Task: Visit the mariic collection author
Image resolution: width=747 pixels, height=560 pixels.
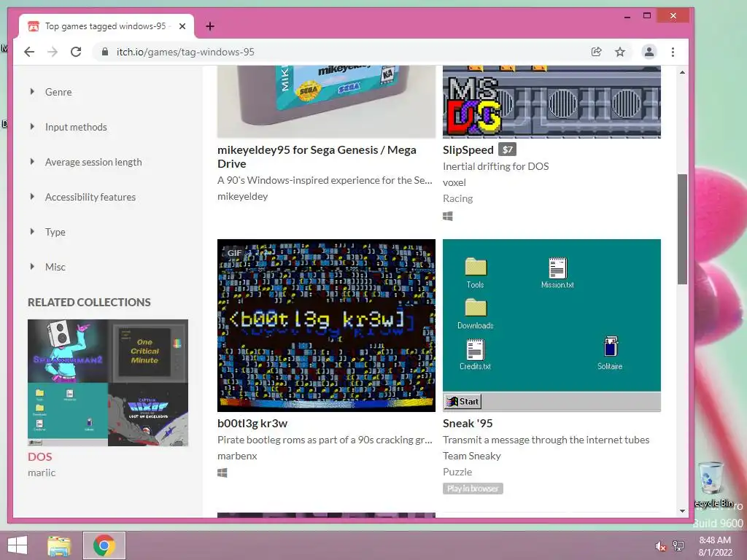Action: [x=42, y=472]
